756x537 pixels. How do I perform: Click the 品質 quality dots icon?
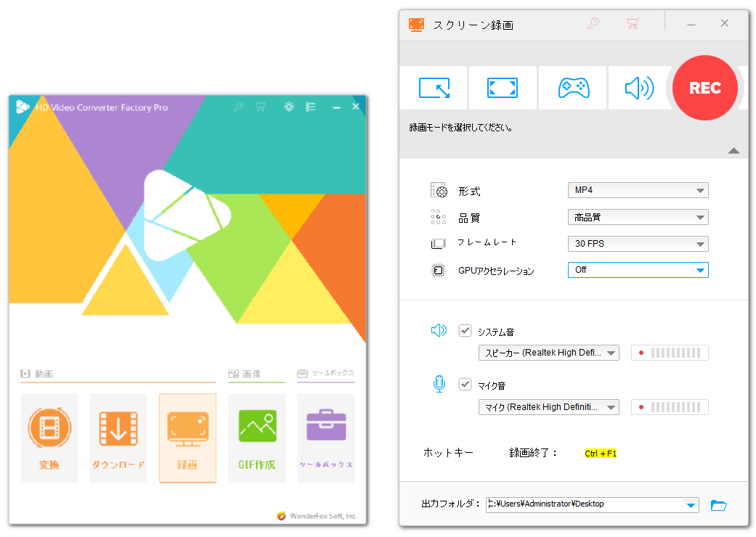(x=438, y=217)
